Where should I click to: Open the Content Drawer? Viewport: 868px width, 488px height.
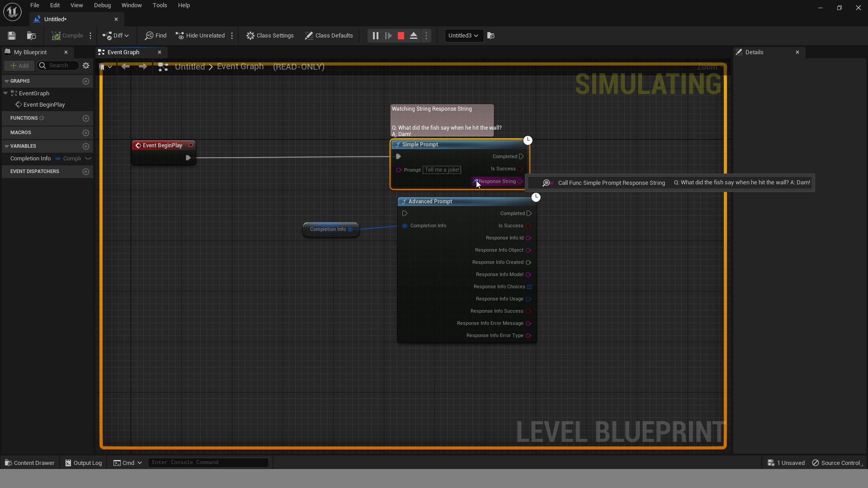click(30, 463)
